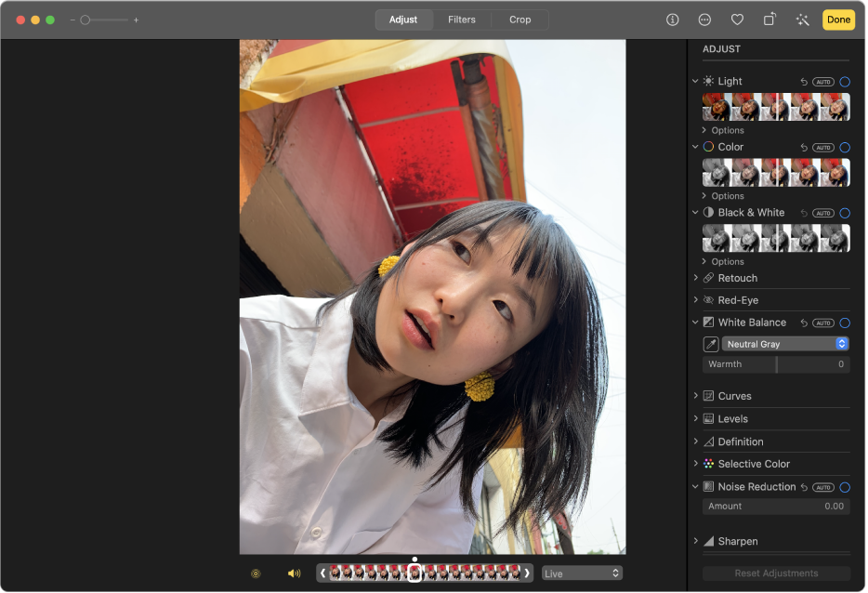Image resolution: width=868 pixels, height=593 pixels.
Task: Click the Info icon in toolbar
Action: point(672,20)
